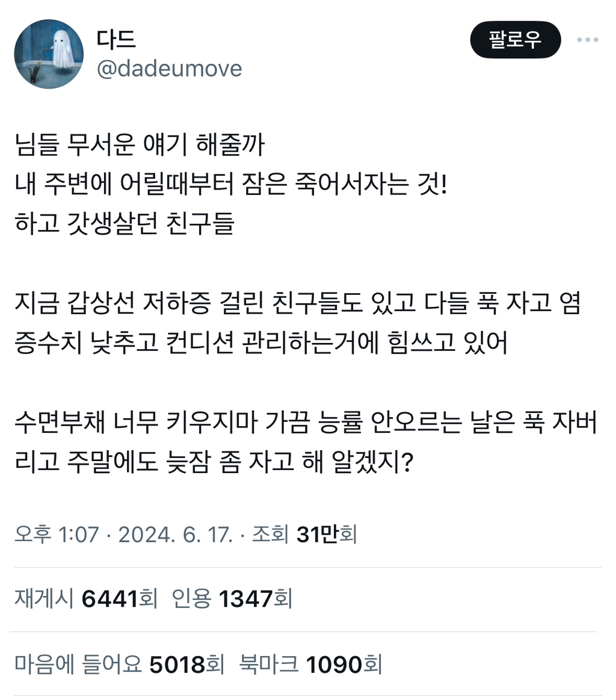View the 조회 31만회 view count
The width and height of the screenshot is (616, 700).
point(304,534)
